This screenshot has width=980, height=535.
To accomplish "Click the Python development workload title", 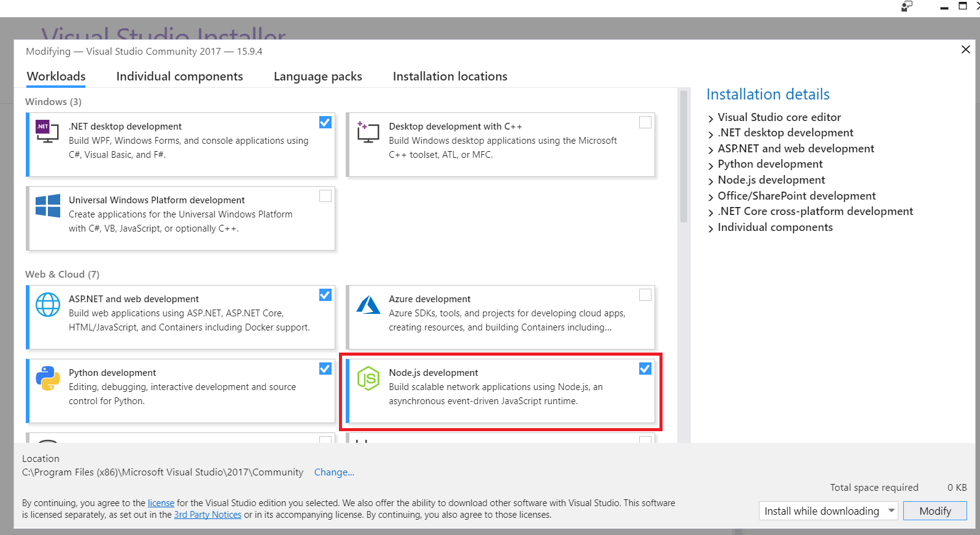I will click(112, 373).
